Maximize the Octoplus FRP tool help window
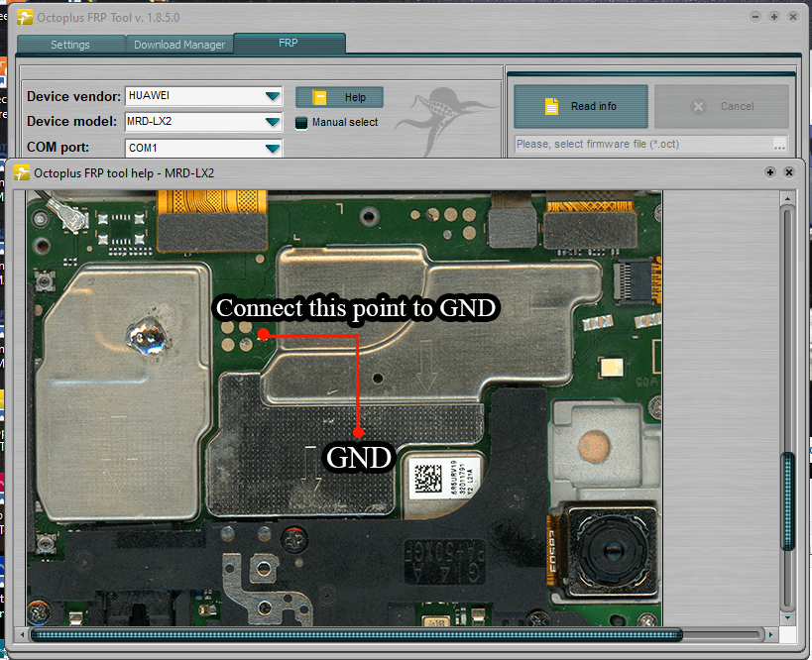Image resolution: width=812 pixels, height=660 pixels. (770, 172)
